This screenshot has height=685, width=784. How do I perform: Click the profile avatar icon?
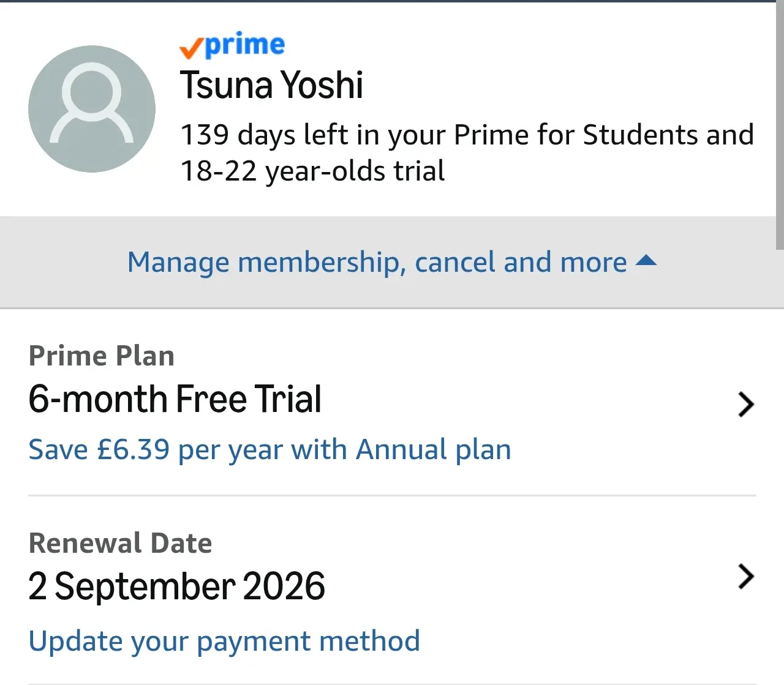click(92, 109)
